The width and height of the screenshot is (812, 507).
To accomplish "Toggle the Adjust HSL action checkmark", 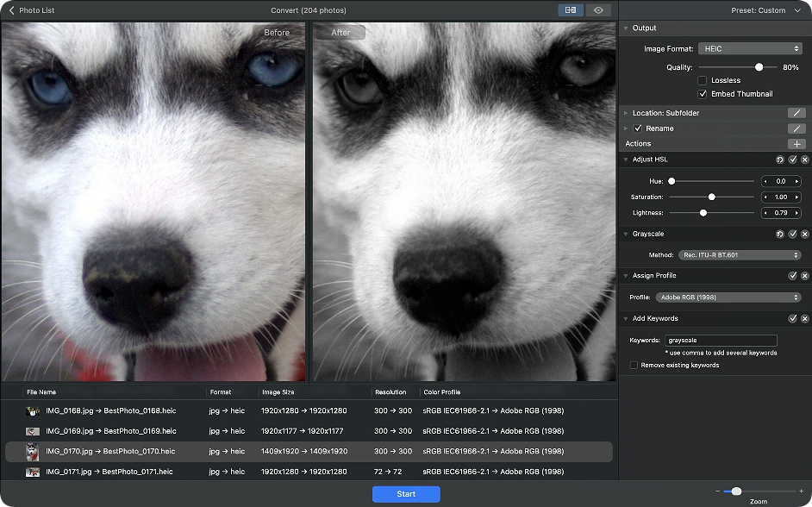I will tap(792, 160).
